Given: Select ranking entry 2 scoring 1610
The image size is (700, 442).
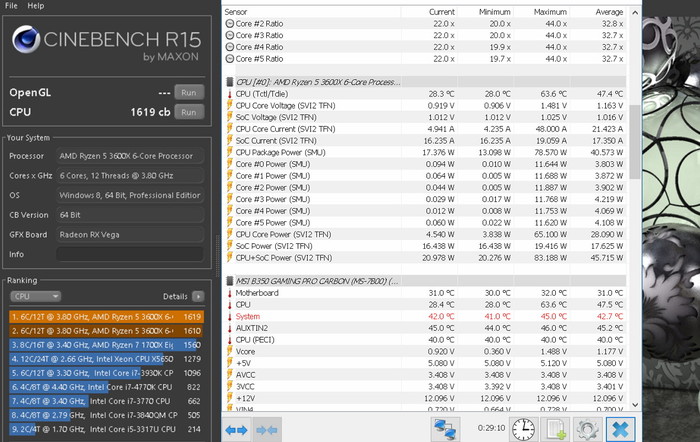Looking at the screenshot, I should pyautogui.click(x=106, y=331).
